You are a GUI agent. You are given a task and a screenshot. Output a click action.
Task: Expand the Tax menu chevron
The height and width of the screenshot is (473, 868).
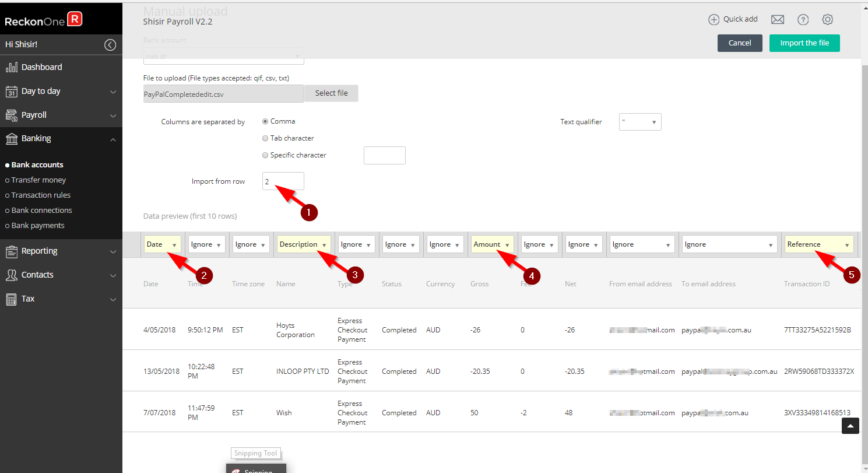point(113,299)
